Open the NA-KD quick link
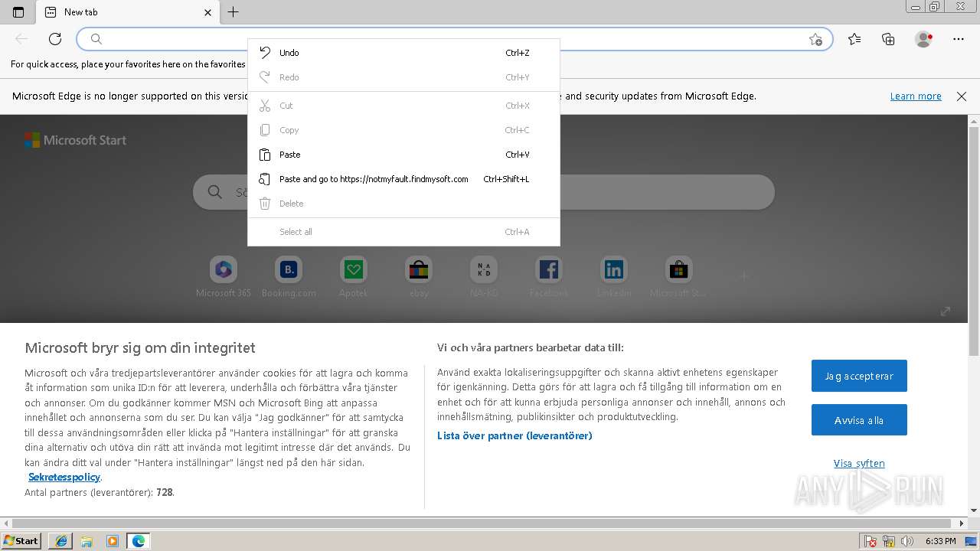 pos(484,277)
